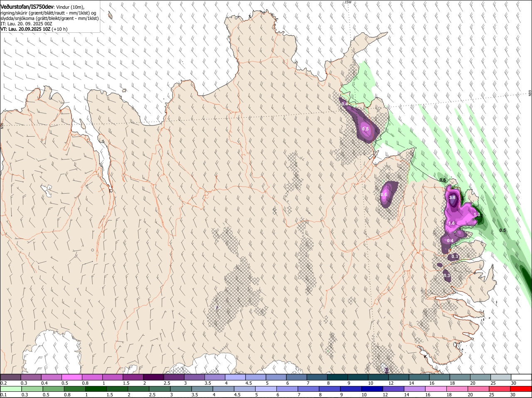Select lower legend swatch between 10 and 12
532x398 pixels.
372,389
